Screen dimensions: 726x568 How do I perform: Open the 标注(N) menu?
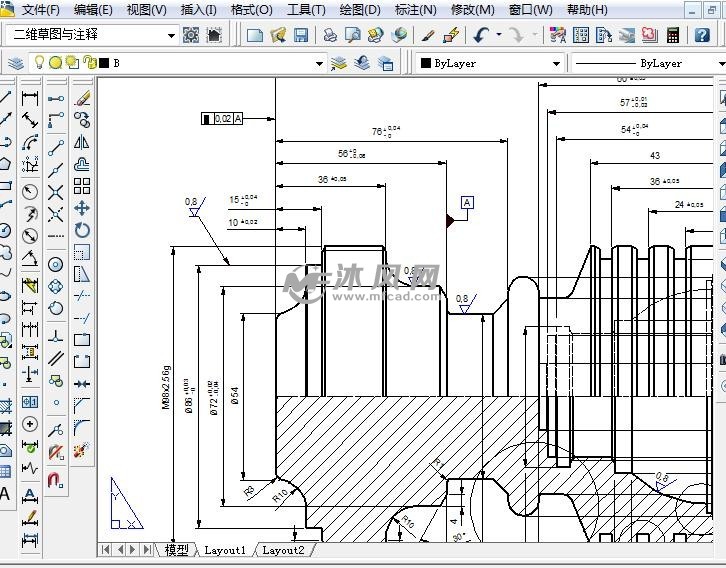415,10
